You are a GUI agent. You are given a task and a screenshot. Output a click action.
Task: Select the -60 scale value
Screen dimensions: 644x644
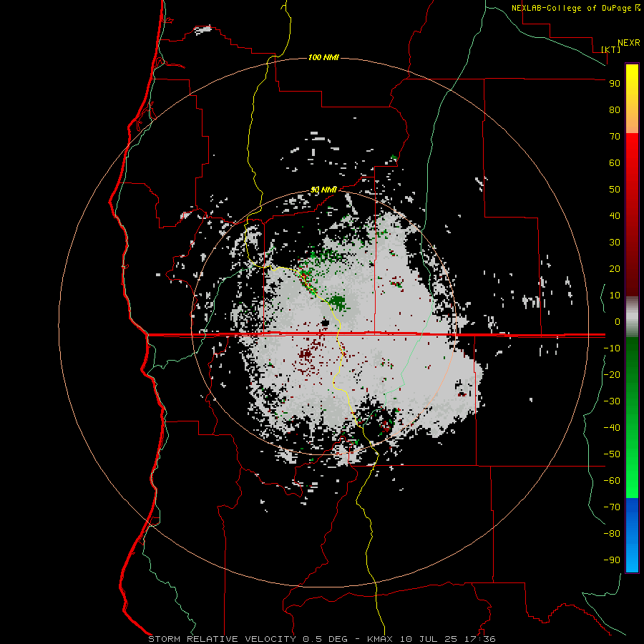tap(612, 481)
